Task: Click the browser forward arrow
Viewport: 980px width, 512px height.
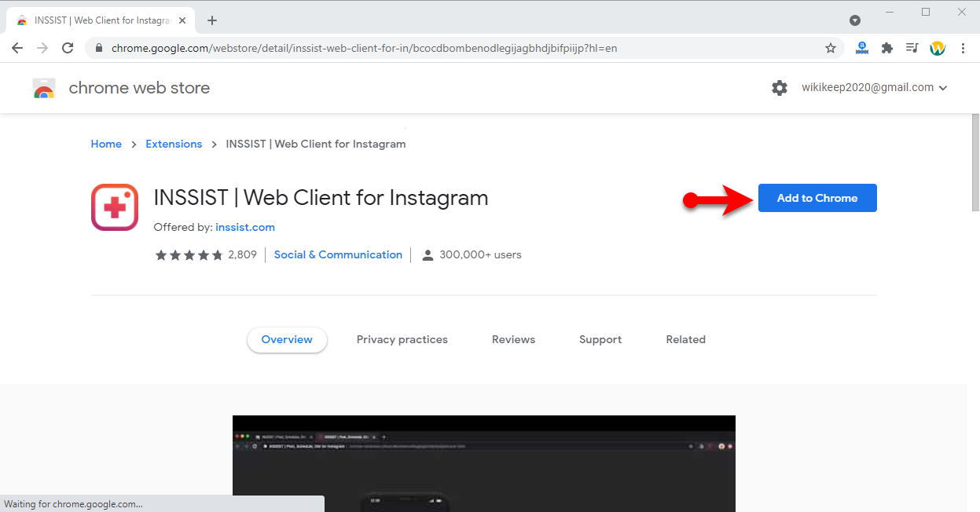Action: 42,48
